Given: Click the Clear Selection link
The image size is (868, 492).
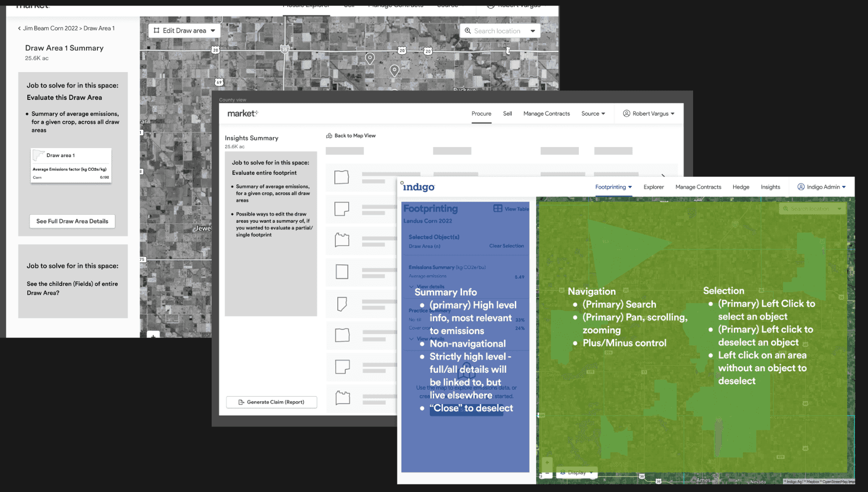Looking at the screenshot, I should point(506,246).
